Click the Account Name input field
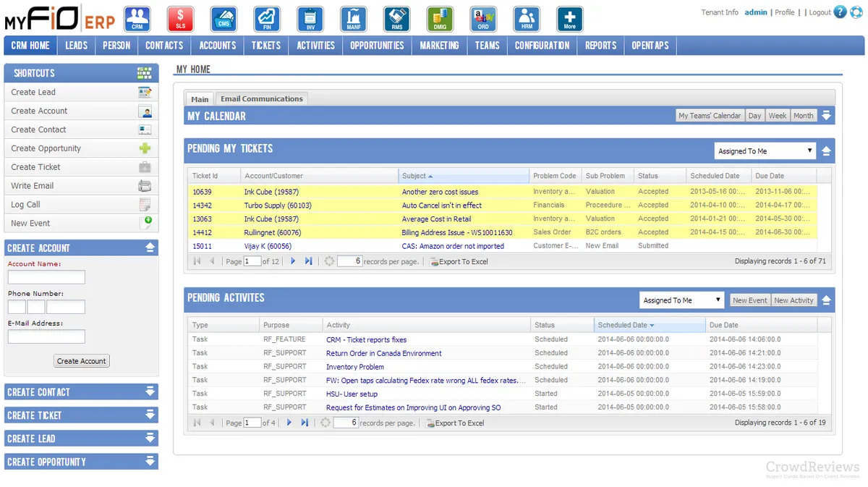868x487 pixels. coord(46,277)
